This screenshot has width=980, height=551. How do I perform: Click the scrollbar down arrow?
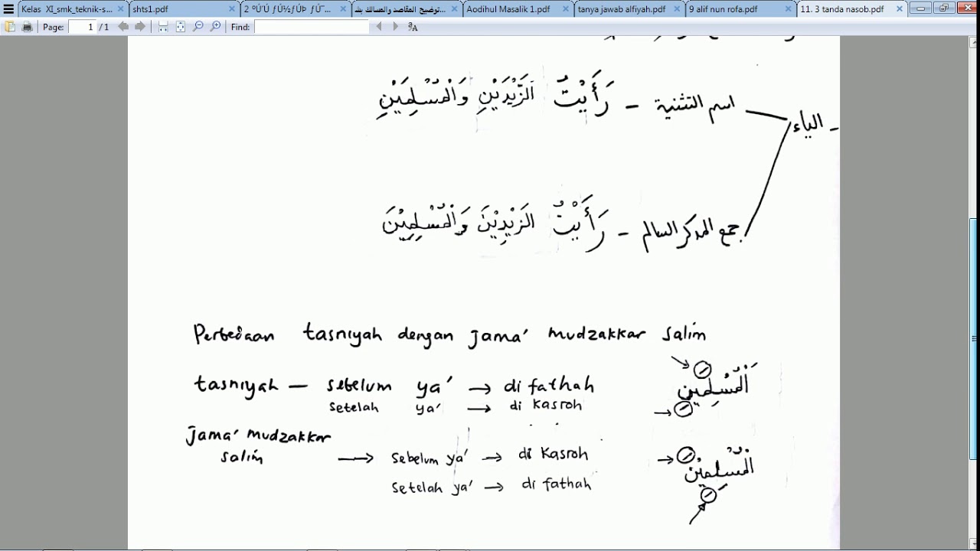click(975, 545)
